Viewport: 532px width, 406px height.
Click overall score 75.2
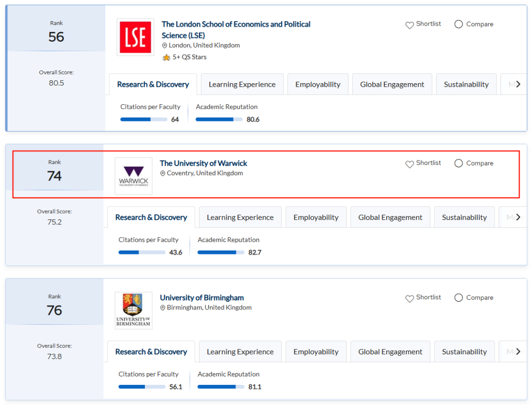pyautogui.click(x=54, y=222)
